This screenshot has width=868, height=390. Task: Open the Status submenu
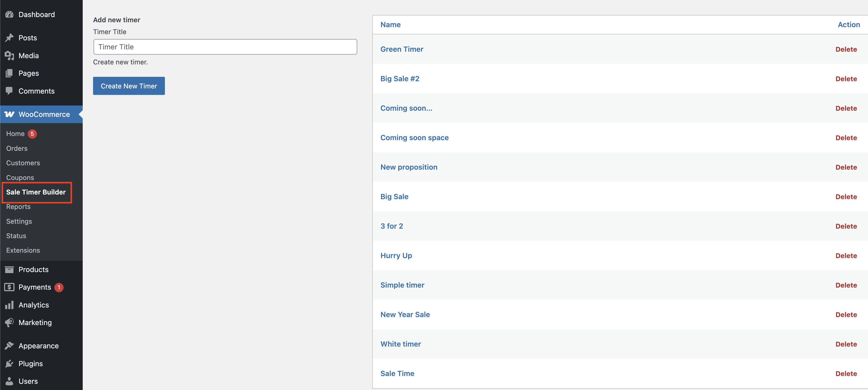pos(16,236)
